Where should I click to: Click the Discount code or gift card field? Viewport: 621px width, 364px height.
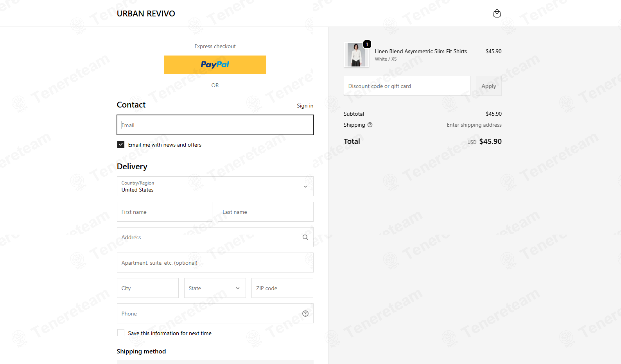pos(407,86)
